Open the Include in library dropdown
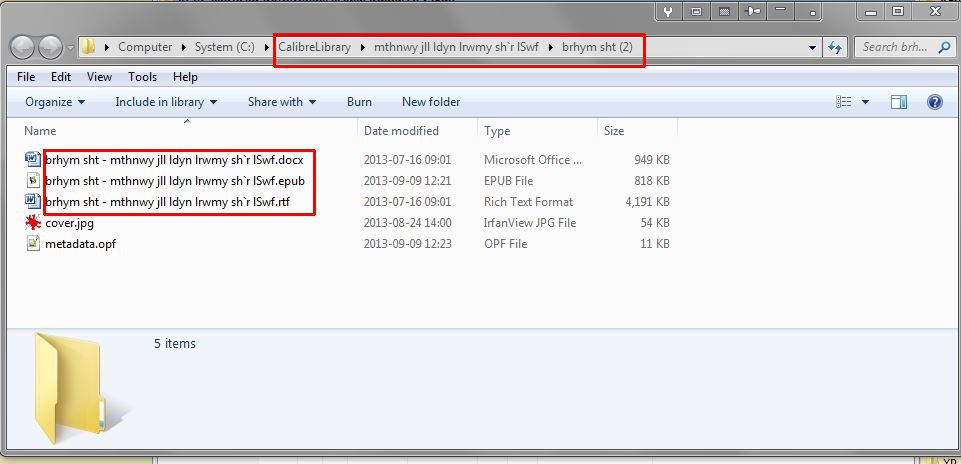 166,102
